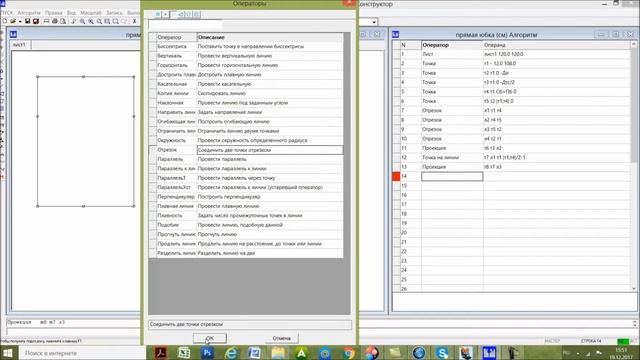640x360 pixels.
Task: Open the Windows Start button
Action: [8, 353]
